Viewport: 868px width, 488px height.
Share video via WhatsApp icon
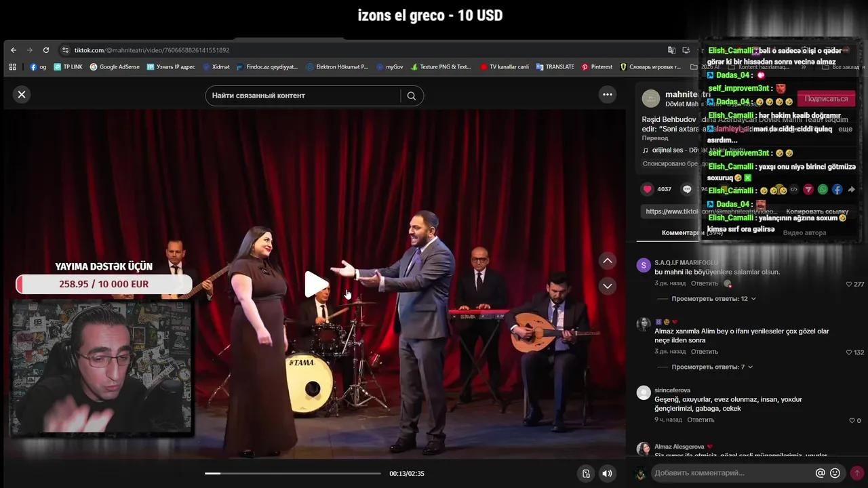pyautogui.click(x=823, y=190)
